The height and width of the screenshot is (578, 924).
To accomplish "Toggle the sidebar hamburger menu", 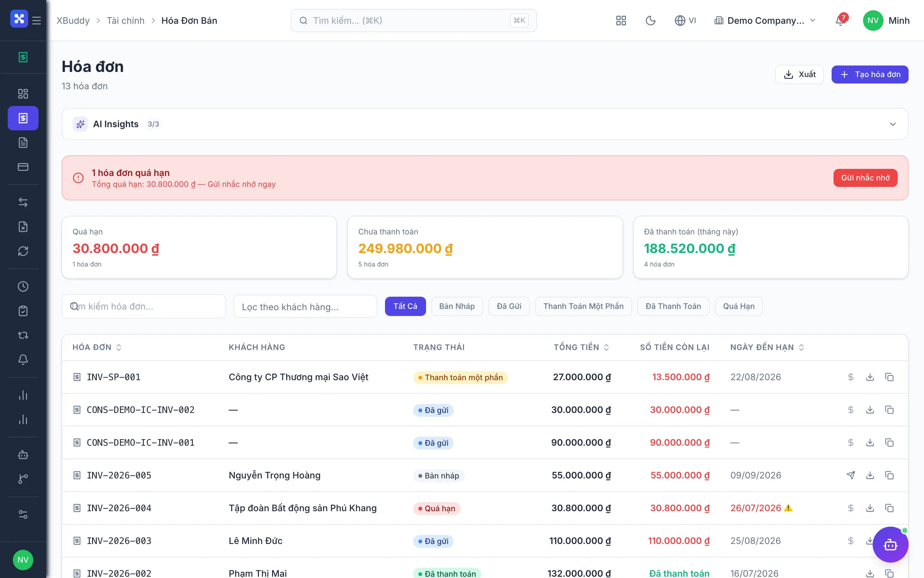I will [x=37, y=20].
